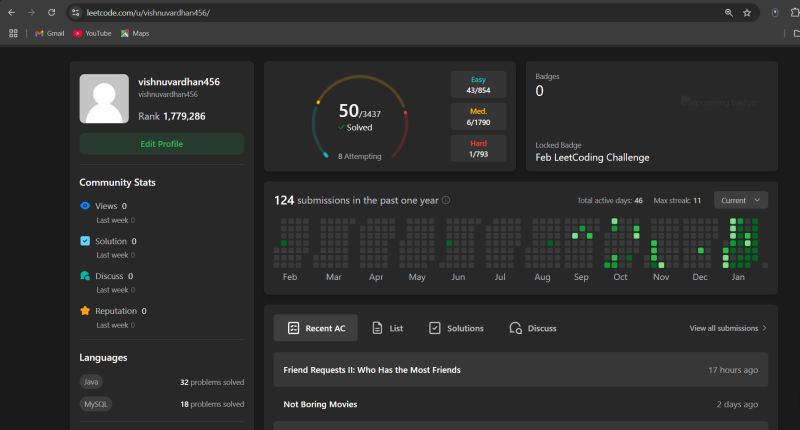This screenshot has height=430, width=800.
Task: Switch to the Solutions tab
Action: [456, 328]
